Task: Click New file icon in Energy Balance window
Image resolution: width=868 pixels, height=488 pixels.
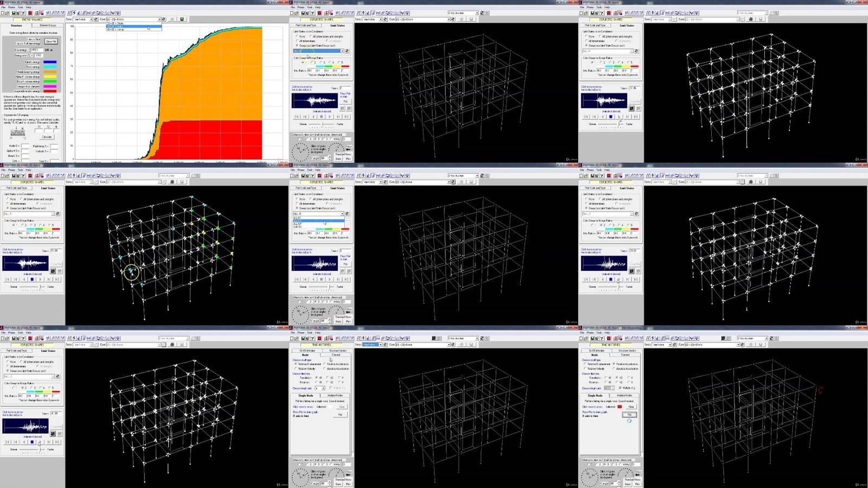Action: click(x=2, y=13)
